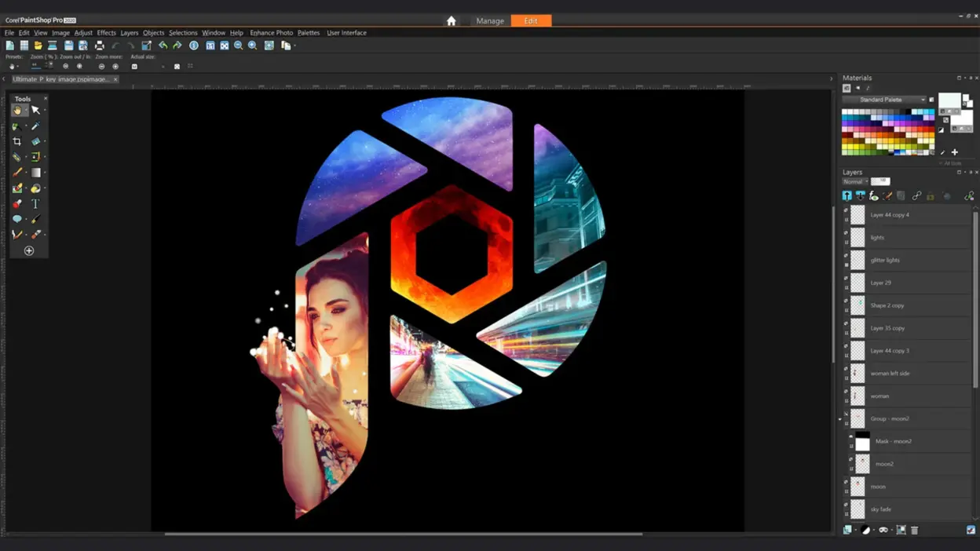The height and width of the screenshot is (551, 980).
Task: Select the Red Eye tool
Action: click(x=16, y=203)
